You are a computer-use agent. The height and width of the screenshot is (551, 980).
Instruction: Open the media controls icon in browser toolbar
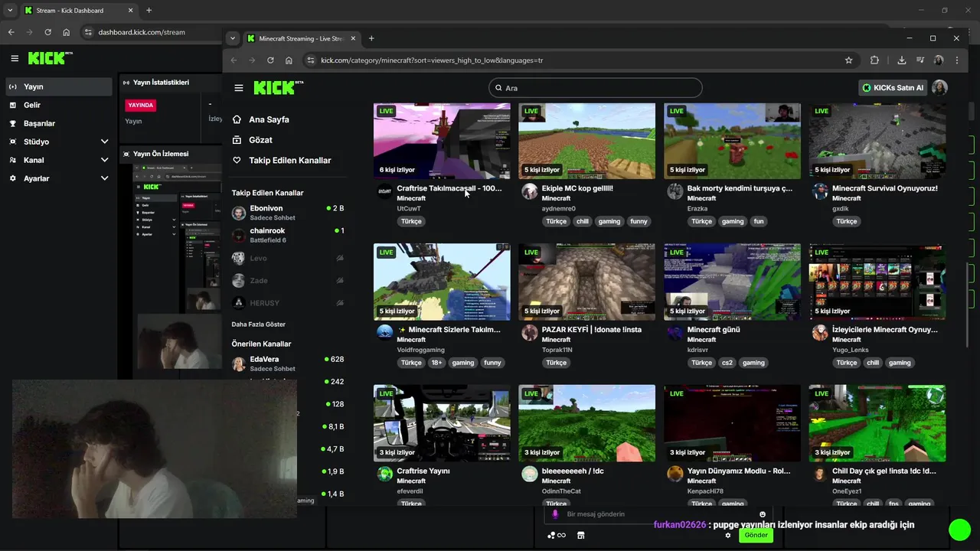[920, 60]
